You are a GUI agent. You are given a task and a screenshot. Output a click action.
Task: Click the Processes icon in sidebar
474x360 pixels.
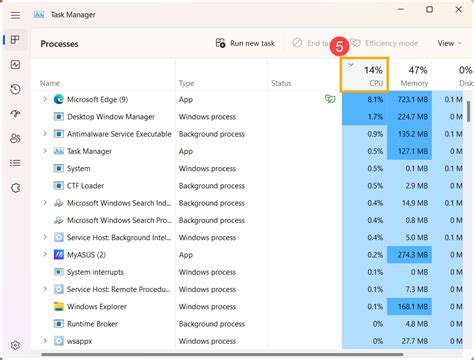[15, 40]
